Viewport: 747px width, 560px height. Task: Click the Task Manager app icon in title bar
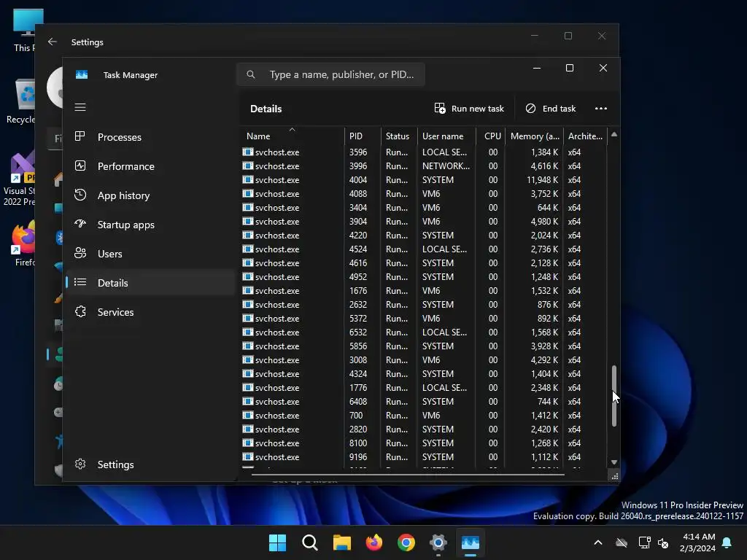click(82, 75)
